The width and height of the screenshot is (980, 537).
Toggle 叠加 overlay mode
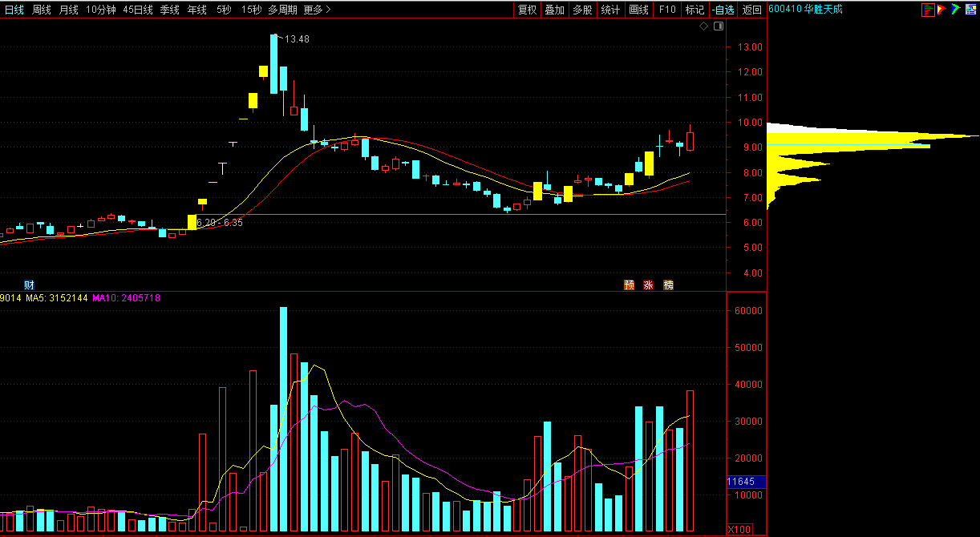[554, 10]
